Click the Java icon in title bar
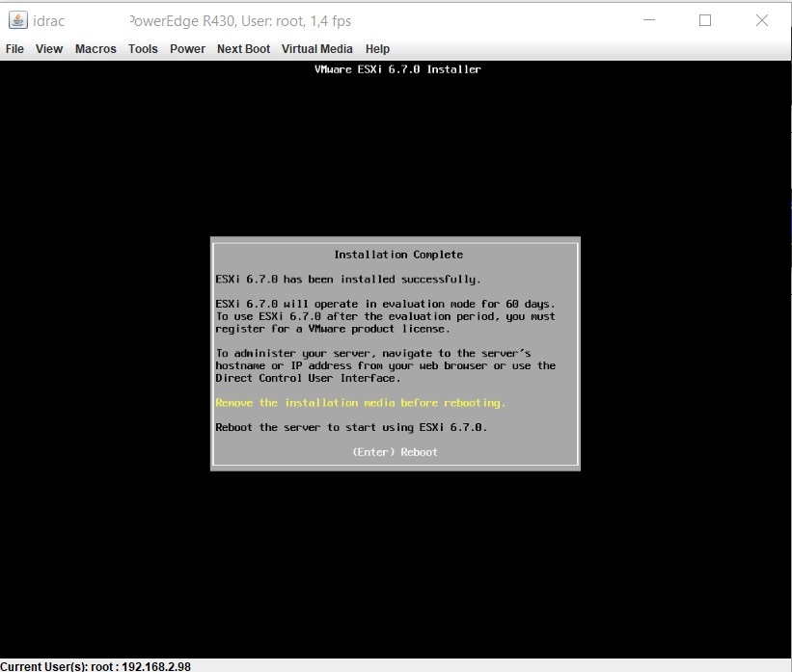The image size is (792, 672). (x=17, y=20)
